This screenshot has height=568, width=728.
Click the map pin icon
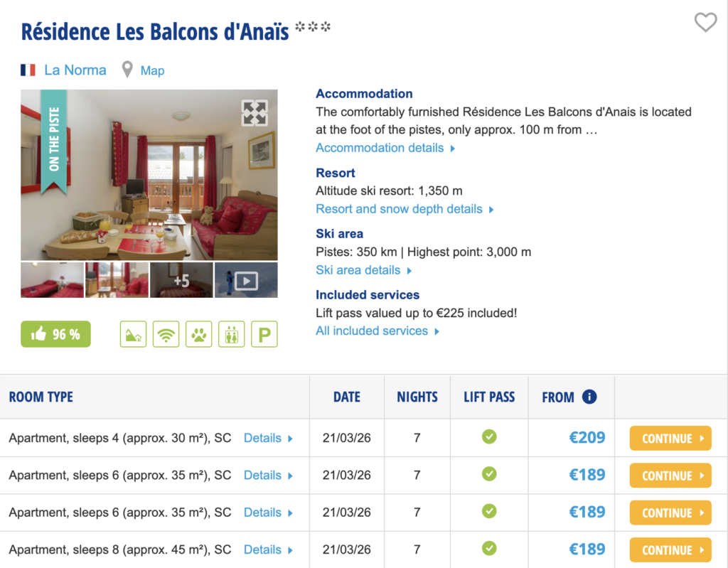pos(127,70)
